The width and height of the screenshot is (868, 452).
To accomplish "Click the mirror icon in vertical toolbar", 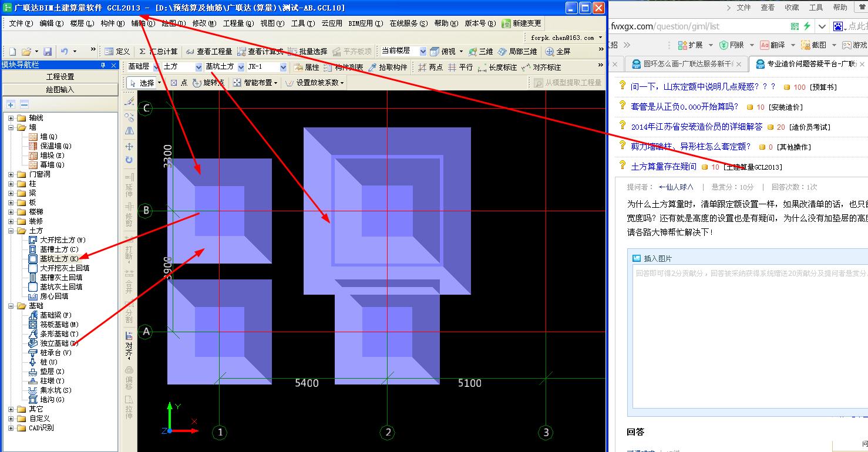I will 129,131.
